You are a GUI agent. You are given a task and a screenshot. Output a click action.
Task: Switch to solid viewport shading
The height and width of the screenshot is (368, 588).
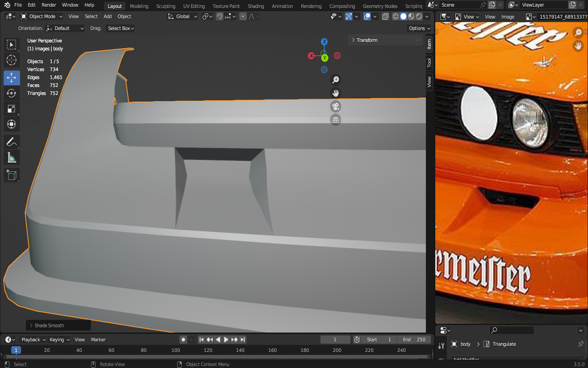(x=403, y=16)
